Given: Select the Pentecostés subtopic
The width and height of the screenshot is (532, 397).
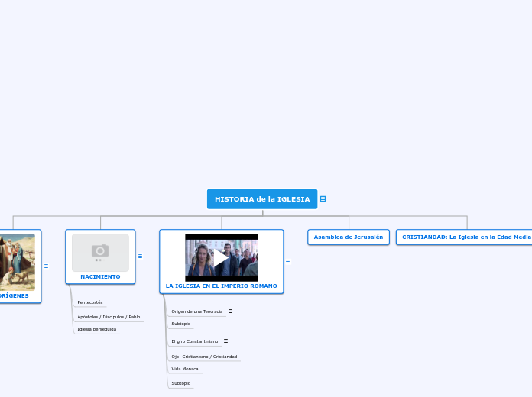Looking at the screenshot, I should [x=90, y=302].
